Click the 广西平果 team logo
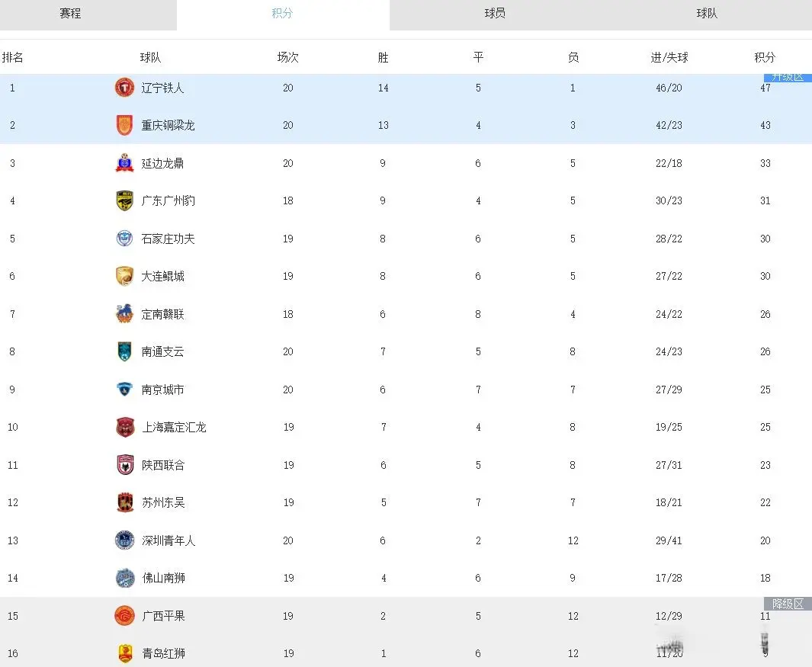This screenshot has height=667, width=812. coord(124,616)
